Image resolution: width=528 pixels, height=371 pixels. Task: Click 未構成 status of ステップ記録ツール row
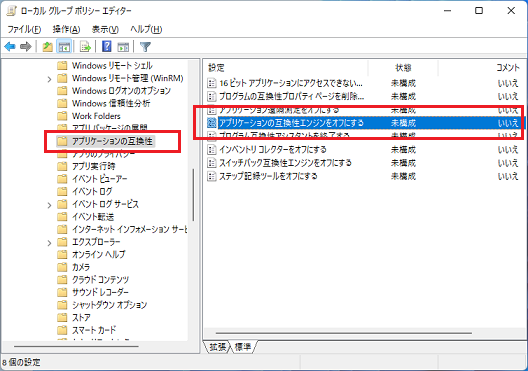tap(403, 176)
